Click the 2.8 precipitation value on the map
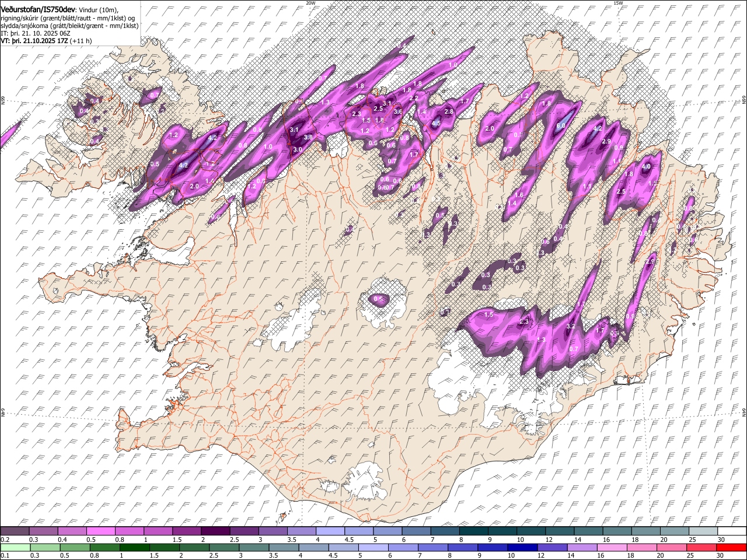The image size is (747, 560). click(x=449, y=111)
